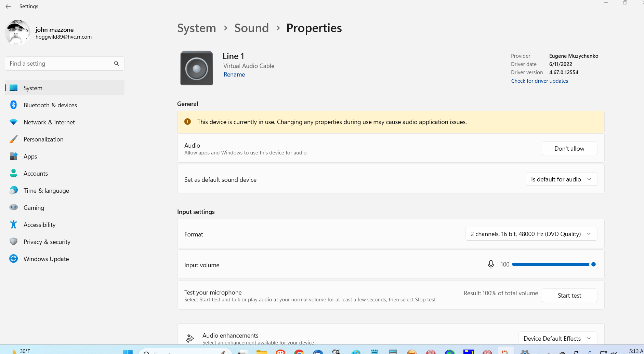Mute microphone via input volume icon
Viewport: 644px width, 354px height.
491,264
